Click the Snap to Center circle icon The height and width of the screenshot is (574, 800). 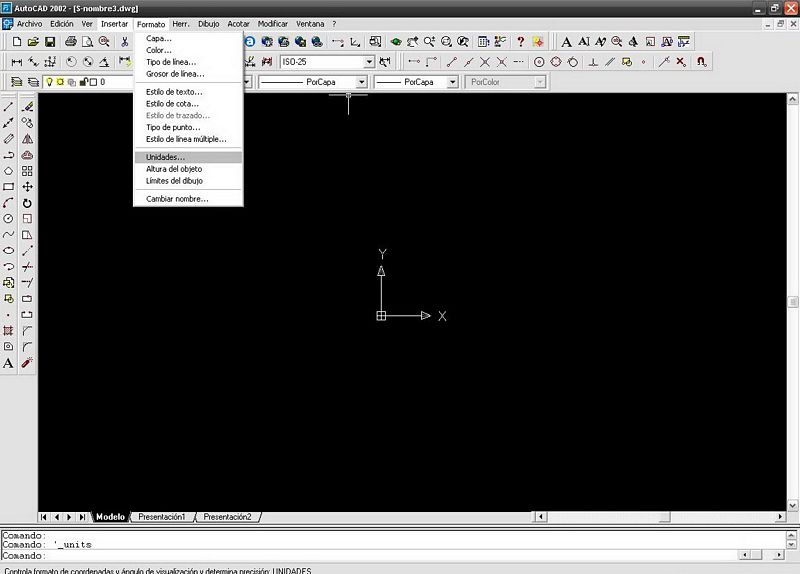coord(539,62)
